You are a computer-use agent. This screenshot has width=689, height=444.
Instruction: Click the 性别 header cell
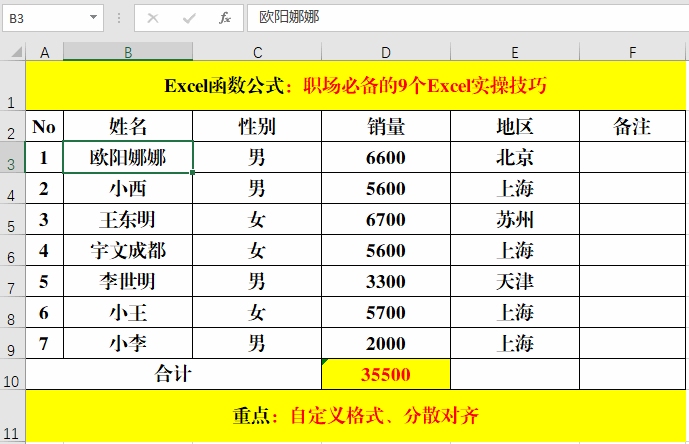[x=257, y=126]
